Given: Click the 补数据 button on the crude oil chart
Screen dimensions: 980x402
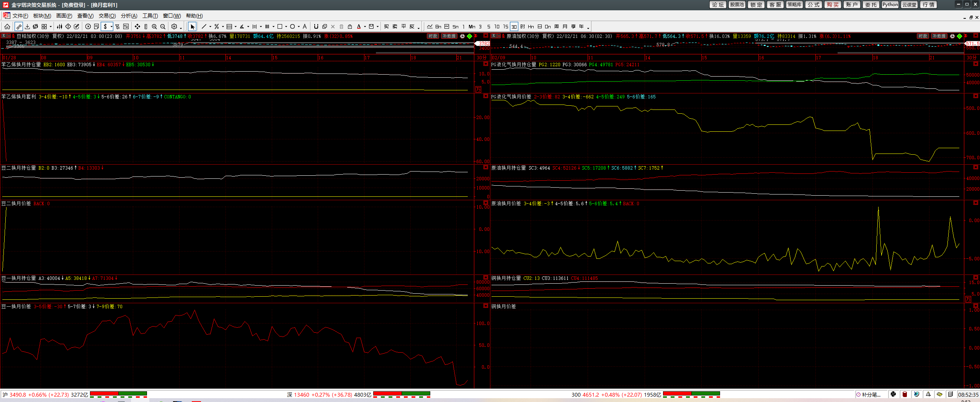Looking at the screenshot, I should tap(939, 36).
